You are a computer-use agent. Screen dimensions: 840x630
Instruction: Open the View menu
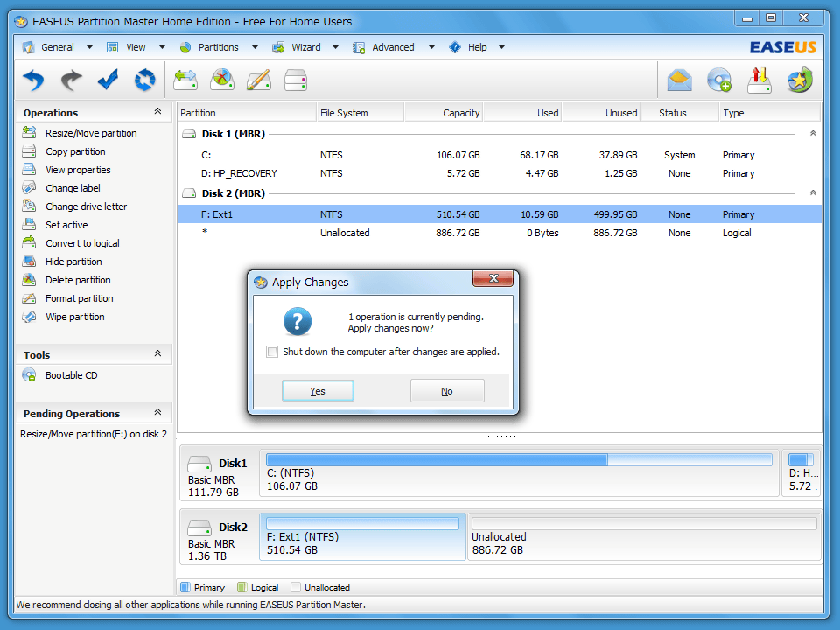136,47
